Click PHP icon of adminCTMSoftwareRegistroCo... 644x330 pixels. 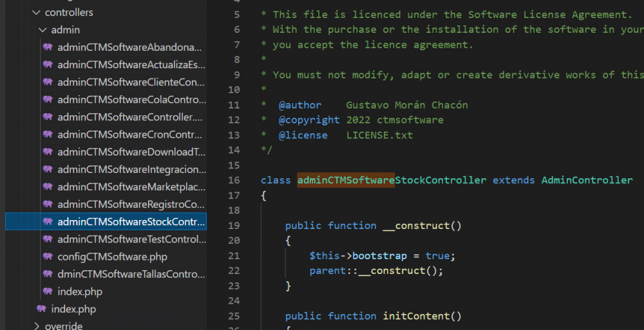[48, 203]
